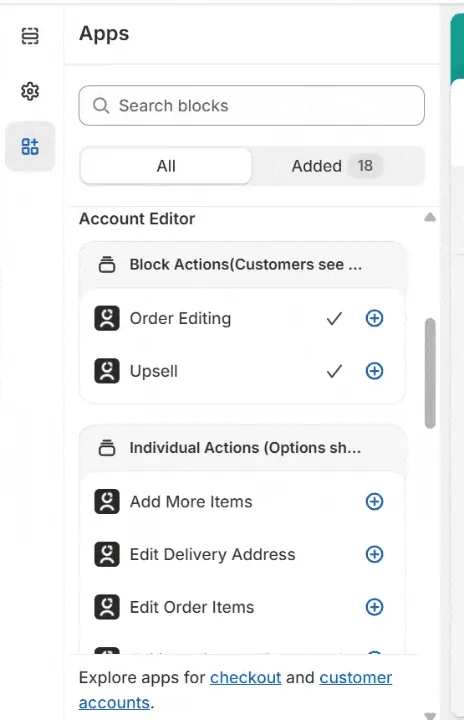Click the Order Editing app icon
464x720 pixels.
coord(107,318)
